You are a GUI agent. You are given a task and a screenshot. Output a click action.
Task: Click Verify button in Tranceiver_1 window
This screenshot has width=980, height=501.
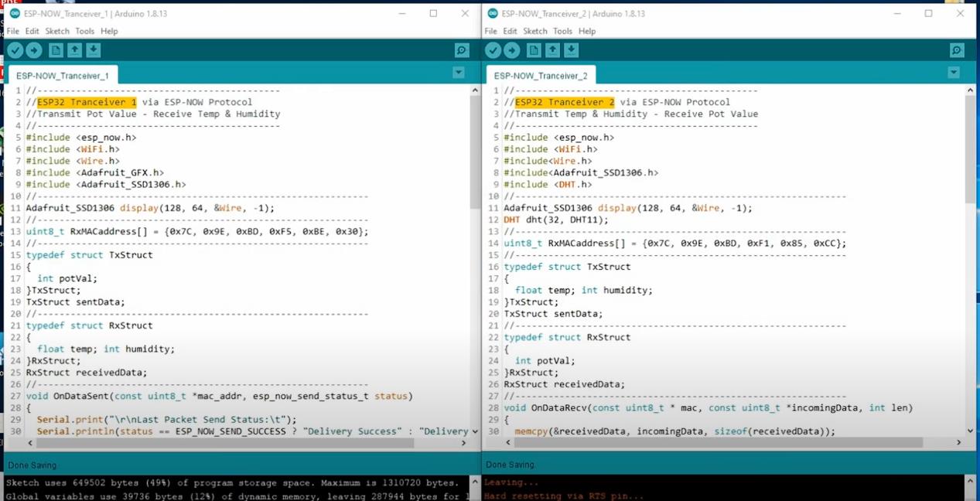[15, 50]
